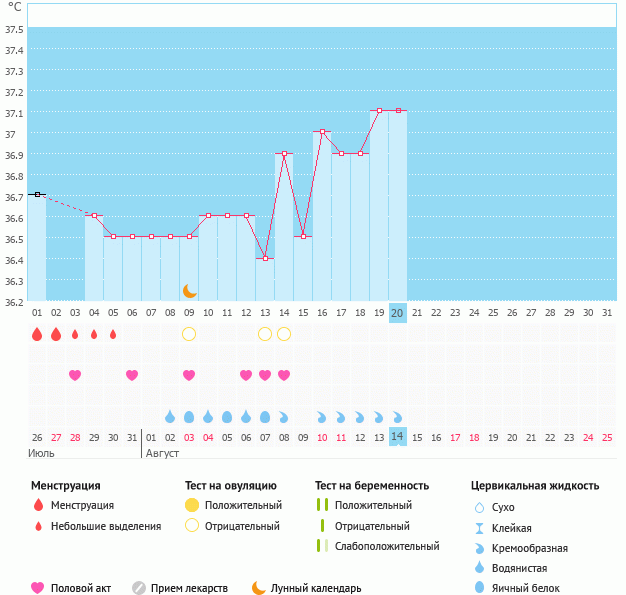Screen dimensions: 626x595
Task: Click the gray Прием лекарств pill icon in legend
Action: click(x=139, y=588)
